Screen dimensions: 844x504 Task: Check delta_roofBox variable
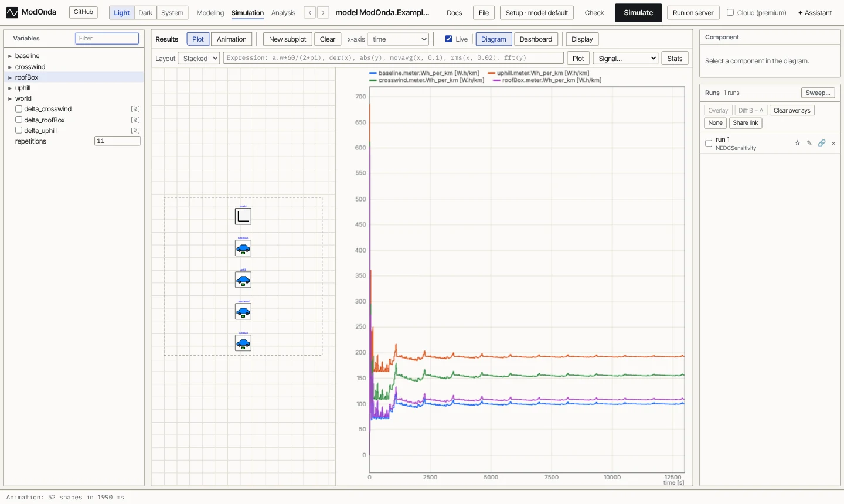19,120
